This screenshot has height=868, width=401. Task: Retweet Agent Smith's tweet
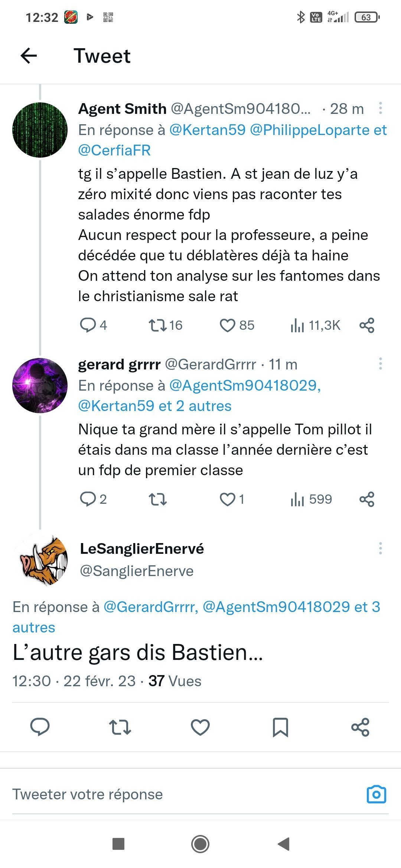[x=157, y=325]
